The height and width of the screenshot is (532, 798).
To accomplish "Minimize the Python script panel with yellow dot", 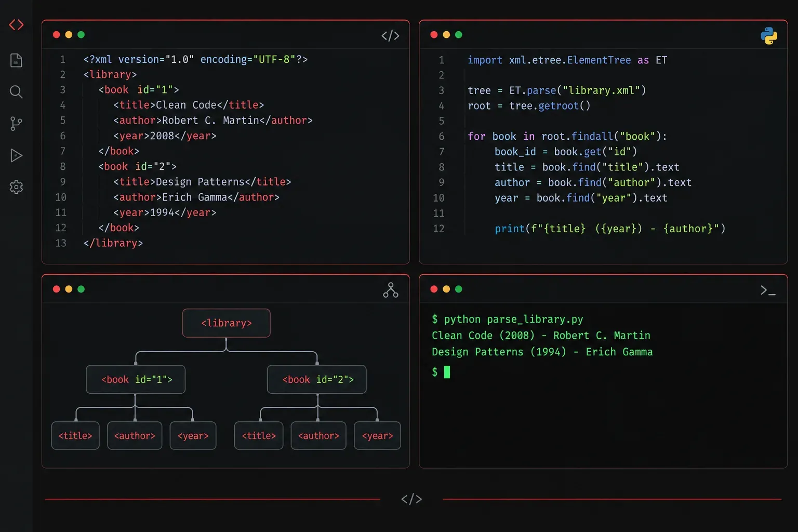I will pos(446,35).
